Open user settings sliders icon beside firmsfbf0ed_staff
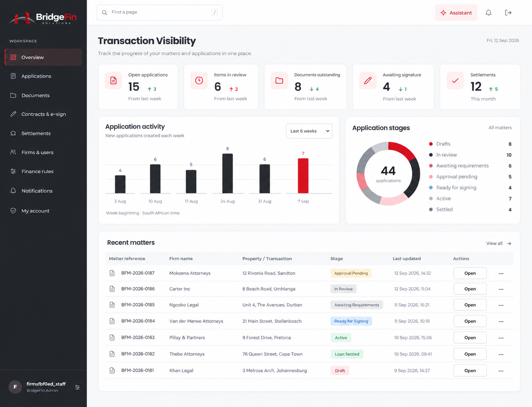This screenshot has height=407, width=532. point(77,387)
